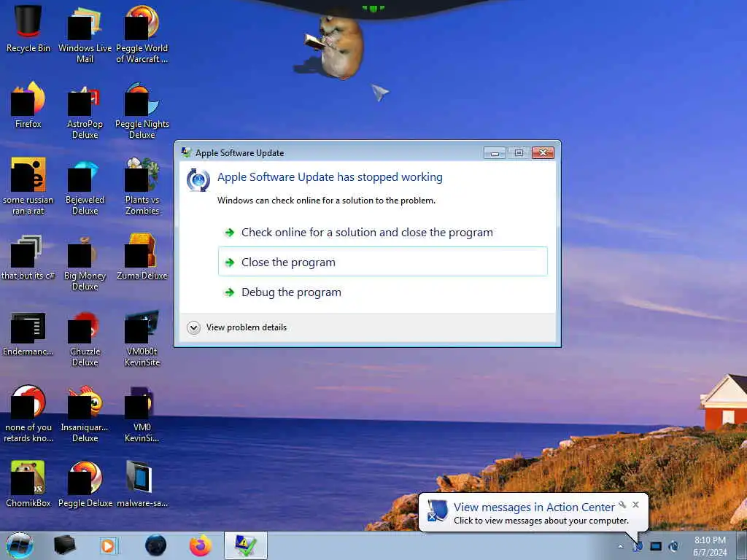Select the 'some russian ran a rat' icon
The width and height of the screenshot is (747, 560).
click(x=28, y=186)
